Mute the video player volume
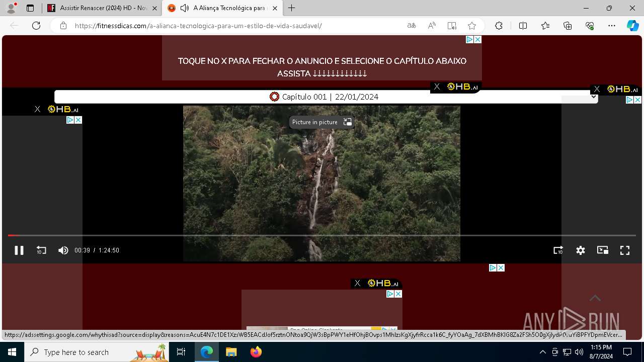 coord(63,250)
